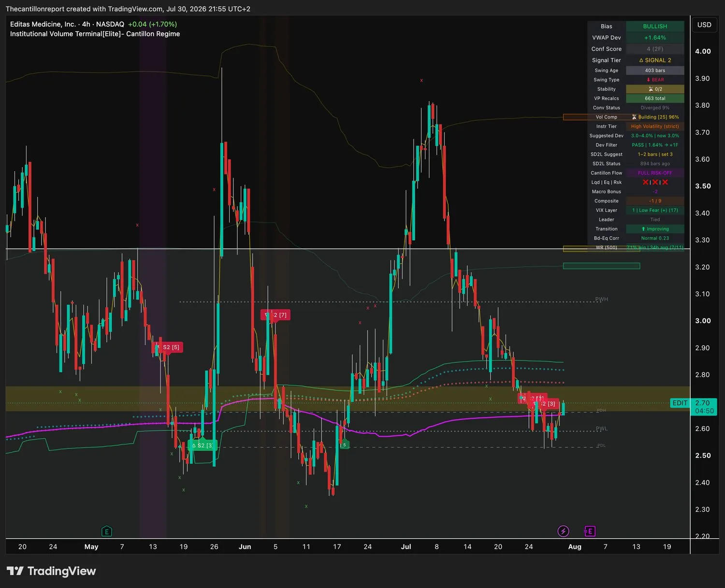Click the purple lightning bolt event icon
This screenshot has width=725, height=588.
tap(563, 531)
